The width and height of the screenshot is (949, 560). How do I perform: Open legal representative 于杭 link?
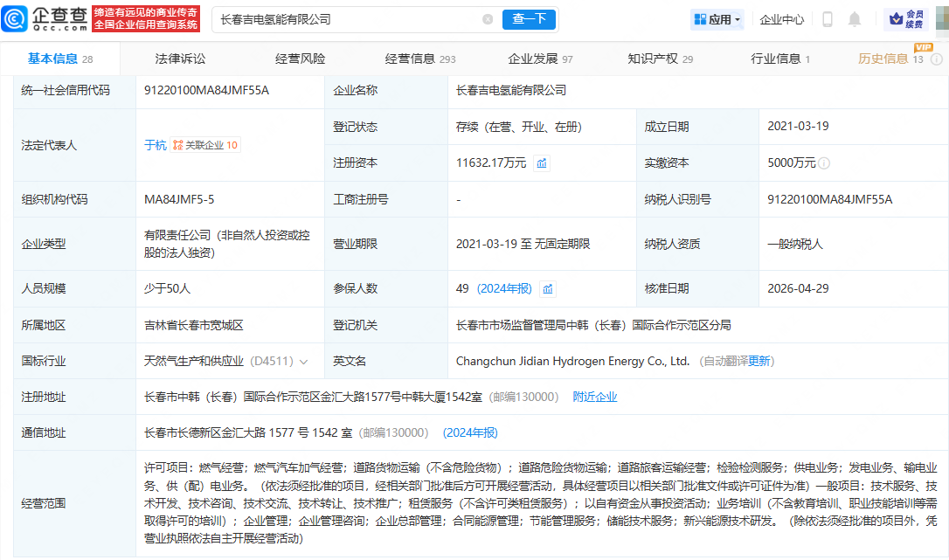(155, 145)
